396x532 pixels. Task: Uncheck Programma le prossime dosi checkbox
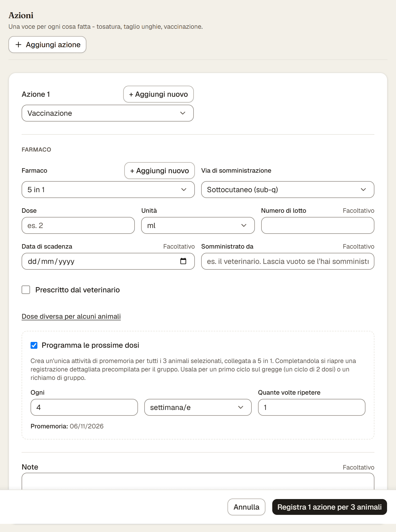click(x=34, y=345)
